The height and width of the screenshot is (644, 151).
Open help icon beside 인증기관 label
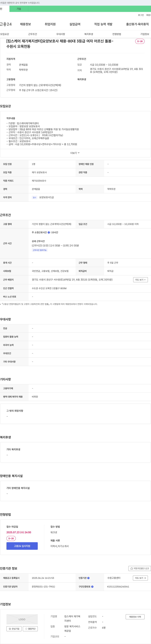88,578
